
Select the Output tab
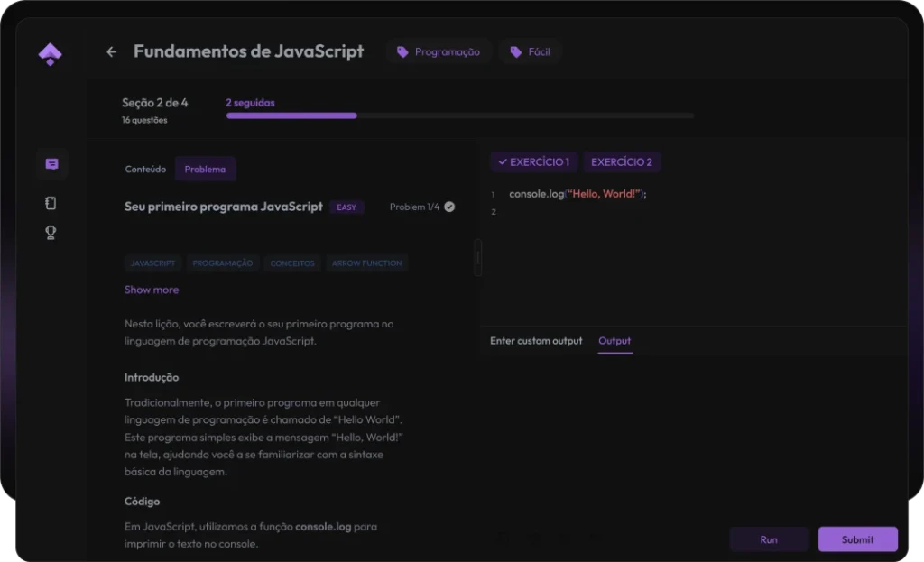614,341
